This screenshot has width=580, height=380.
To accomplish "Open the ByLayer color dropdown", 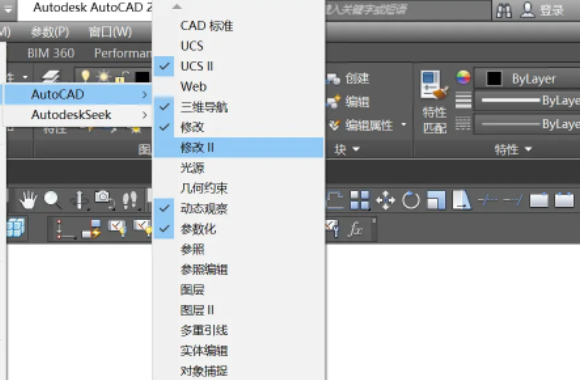I will (x=527, y=78).
